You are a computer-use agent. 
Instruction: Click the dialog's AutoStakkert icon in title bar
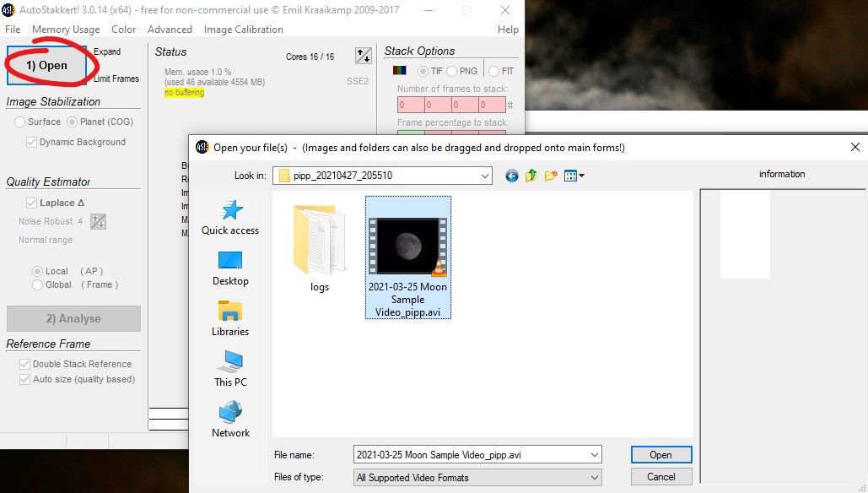202,147
